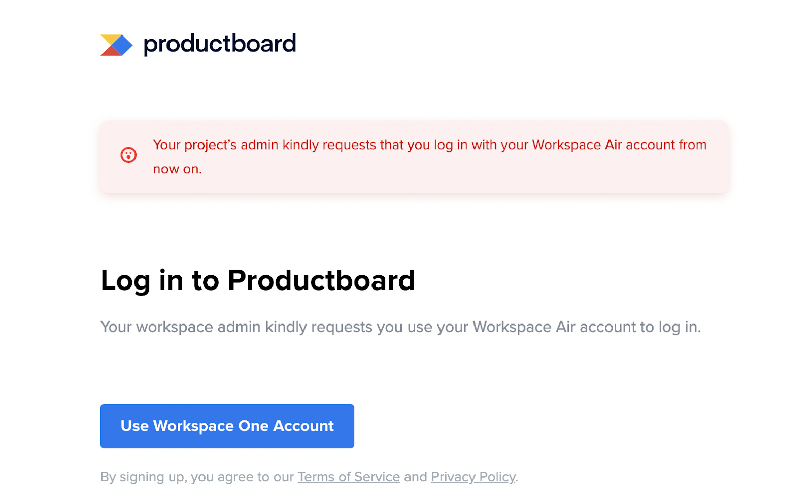This screenshot has height=504, width=812.
Task: Click the productboard wordmark text
Action: click(220, 44)
